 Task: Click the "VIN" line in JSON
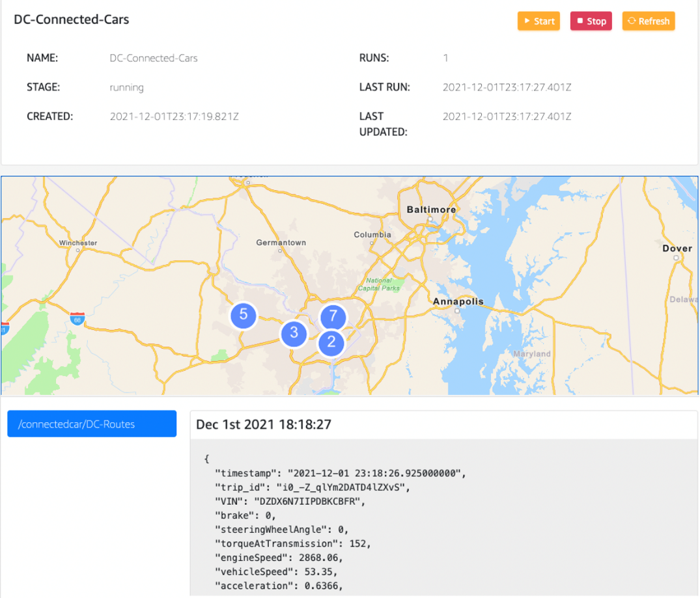(290, 501)
